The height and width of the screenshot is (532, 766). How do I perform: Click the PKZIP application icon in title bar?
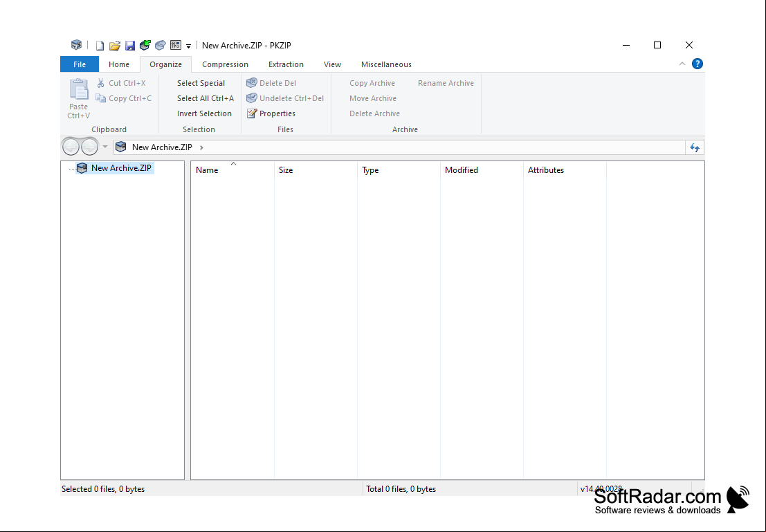click(76, 45)
